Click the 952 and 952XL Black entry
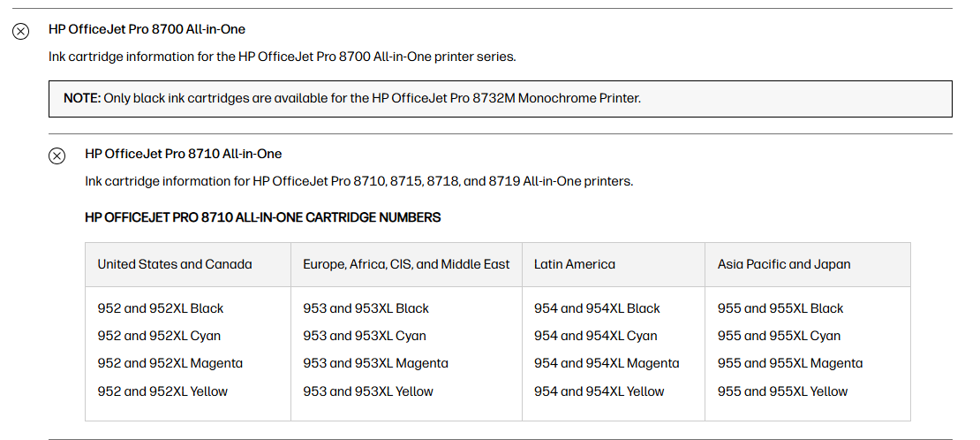Viewport: 980px width, 440px height. pos(161,308)
